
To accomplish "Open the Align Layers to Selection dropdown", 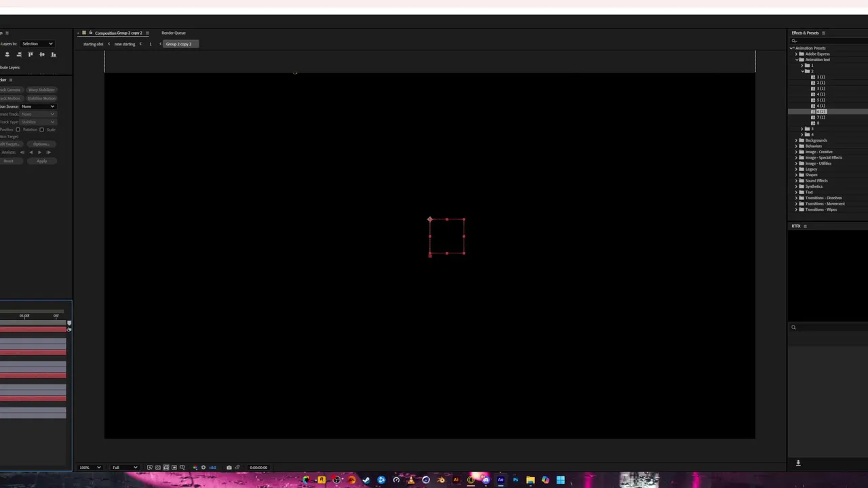I will point(37,44).
